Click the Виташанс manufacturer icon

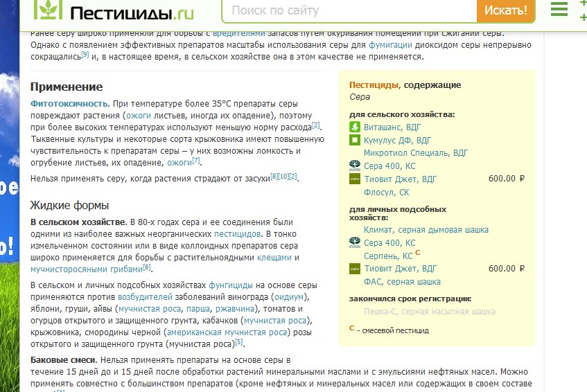354,127
